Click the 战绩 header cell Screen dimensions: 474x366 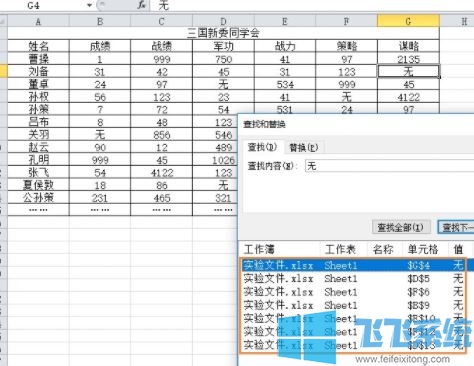(162, 46)
